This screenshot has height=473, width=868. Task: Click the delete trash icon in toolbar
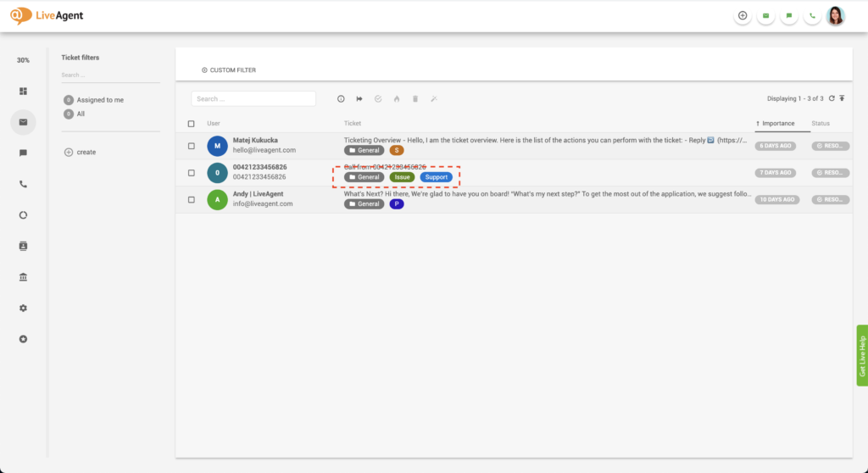pos(415,98)
